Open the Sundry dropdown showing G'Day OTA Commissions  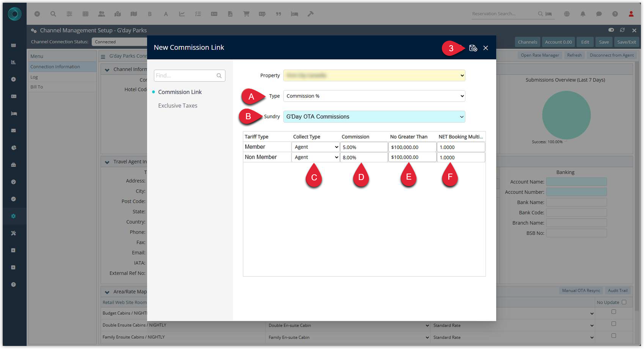(374, 117)
